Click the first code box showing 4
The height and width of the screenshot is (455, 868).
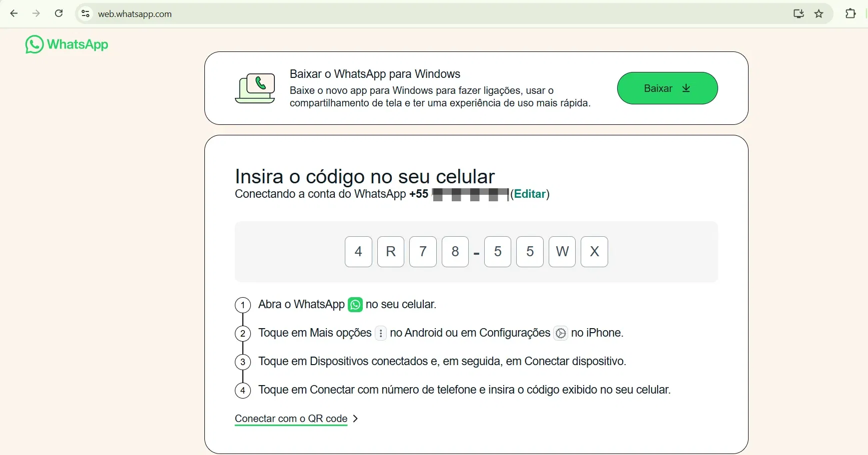pyautogui.click(x=358, y=252)
